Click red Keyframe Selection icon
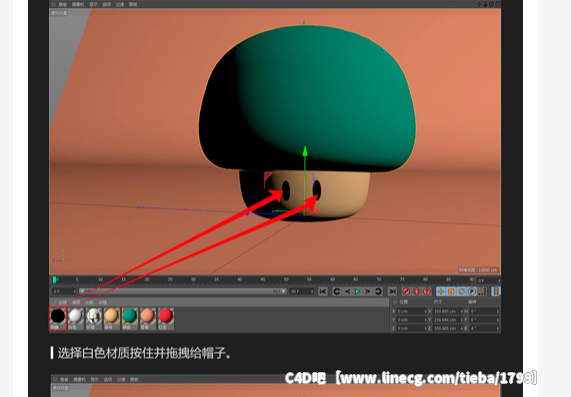571x397 pixels. 426,291
